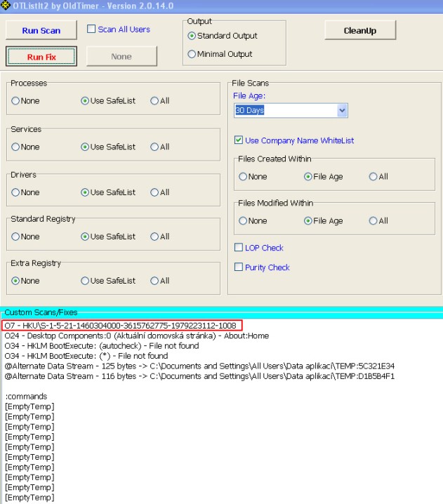
Task: Uncheck Use Company Name WhiteList
Action: tap(239, 140)
